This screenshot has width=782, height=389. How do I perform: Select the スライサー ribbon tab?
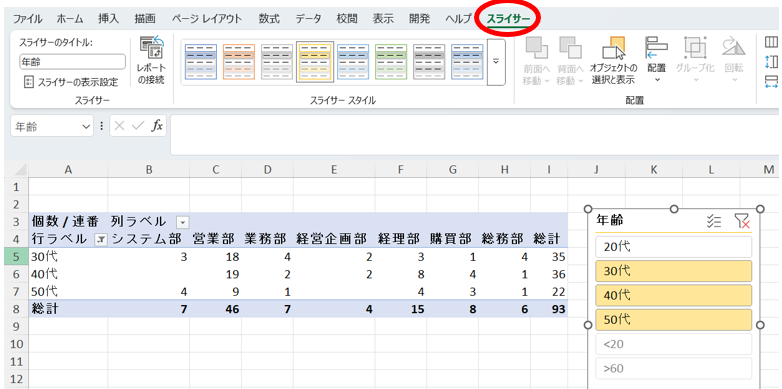[509, 19]
